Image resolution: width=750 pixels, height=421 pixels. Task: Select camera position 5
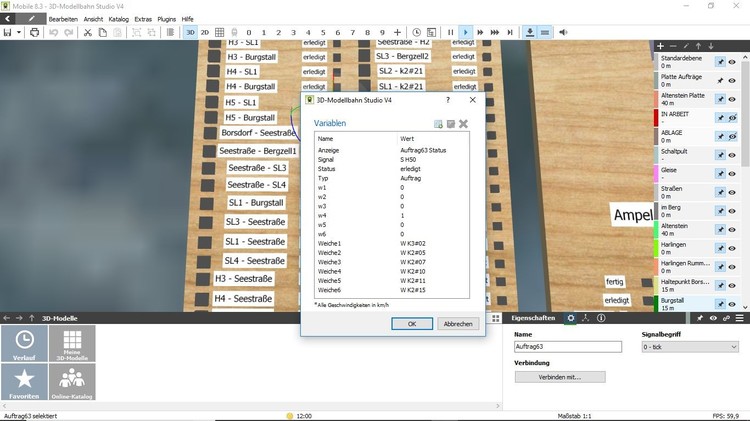[x=323, y=33]
